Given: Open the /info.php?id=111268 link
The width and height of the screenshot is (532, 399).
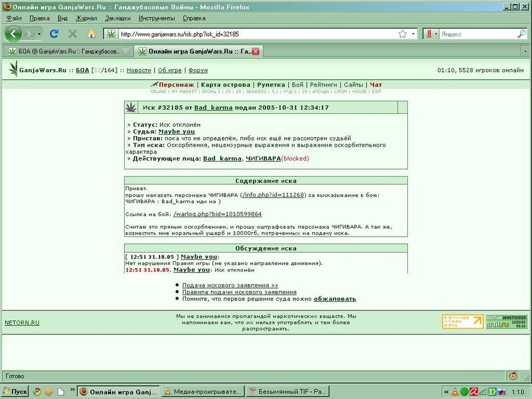Looking at the screenshot, I should [x=273, y=195].
